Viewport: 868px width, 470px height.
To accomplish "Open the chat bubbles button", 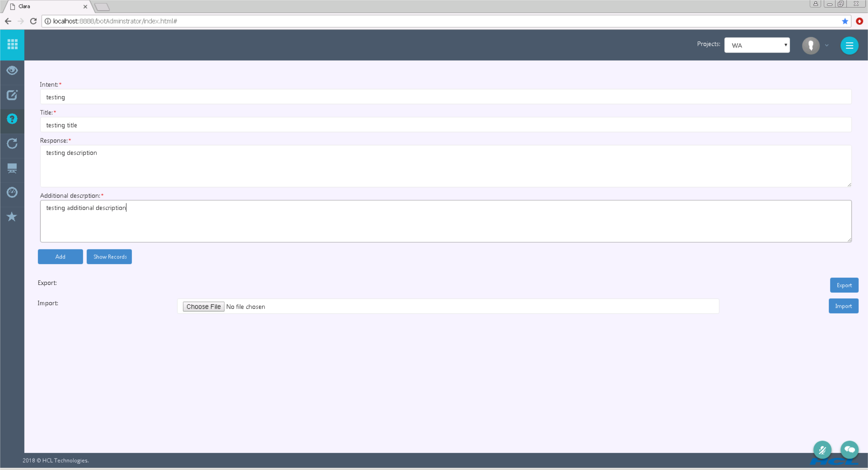I will (x=849, y=450).
